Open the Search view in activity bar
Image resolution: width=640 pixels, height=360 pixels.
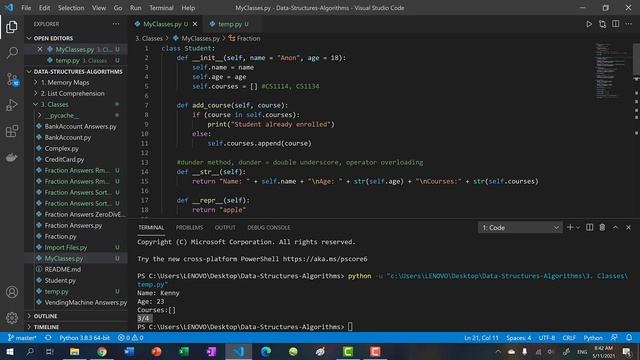[x=12, y=53]
